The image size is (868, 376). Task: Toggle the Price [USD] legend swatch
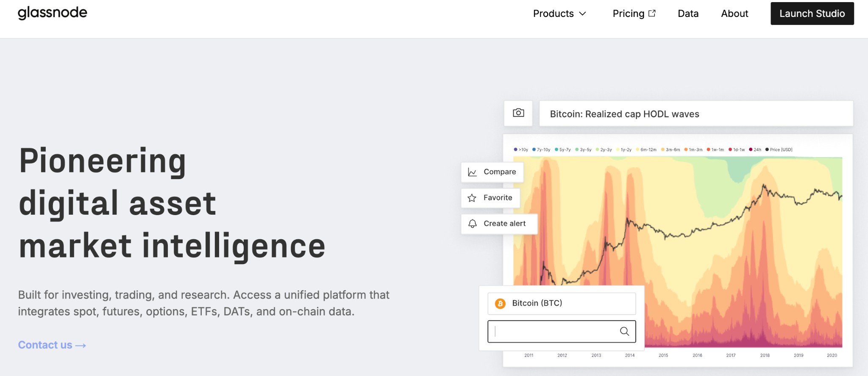[767, 149]
